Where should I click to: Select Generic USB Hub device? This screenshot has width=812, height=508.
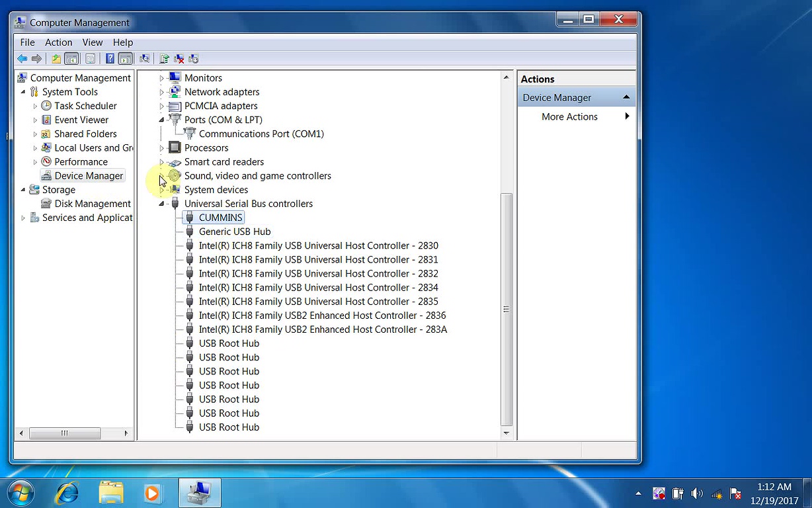coord(235,232)
